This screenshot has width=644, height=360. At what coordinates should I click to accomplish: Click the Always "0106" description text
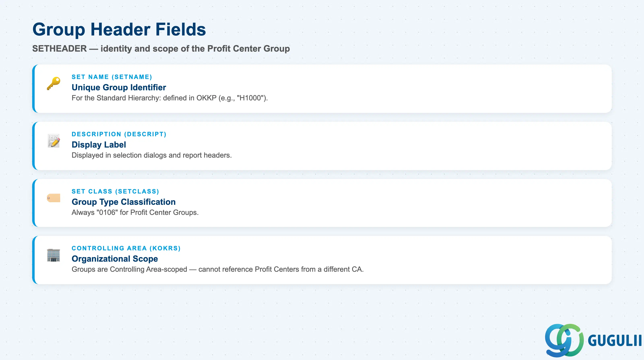coord(135,212)
